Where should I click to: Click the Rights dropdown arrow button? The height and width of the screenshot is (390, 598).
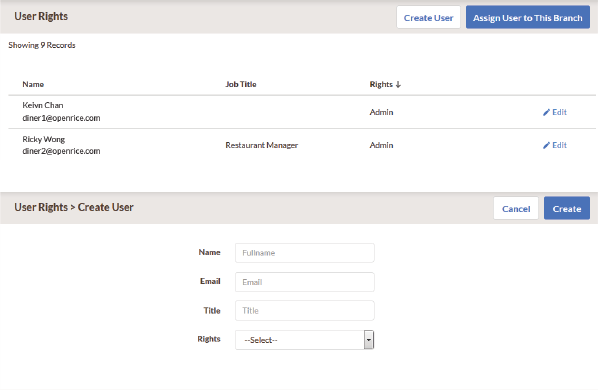(x=369, y=340)
